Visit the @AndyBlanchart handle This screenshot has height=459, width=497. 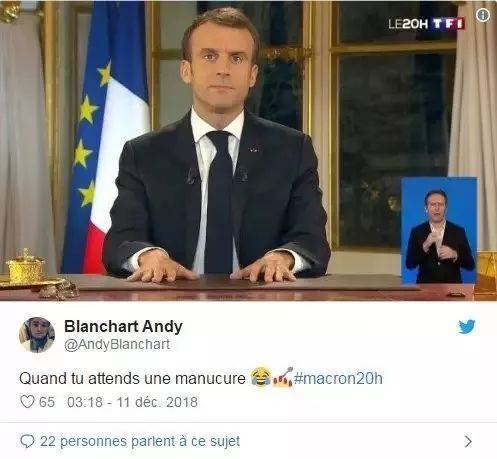click(117, 344)
